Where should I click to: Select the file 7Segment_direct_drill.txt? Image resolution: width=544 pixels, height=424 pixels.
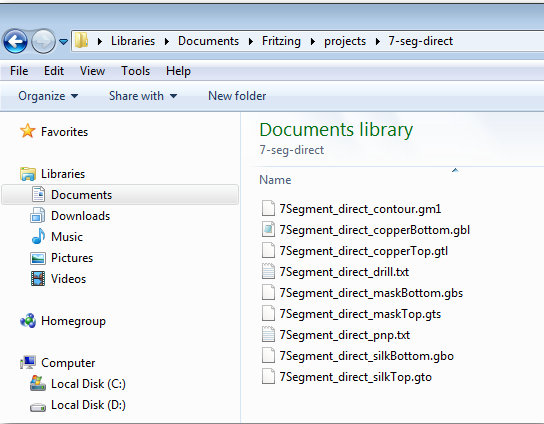[x=344, y=272]
